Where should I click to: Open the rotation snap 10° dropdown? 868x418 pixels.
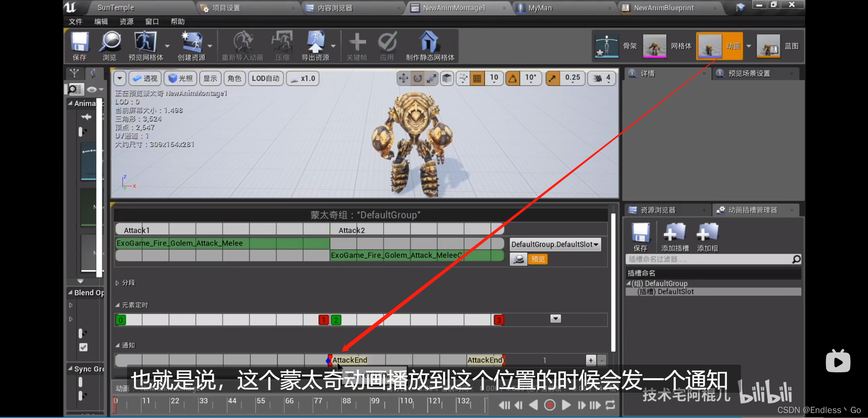point(531,78)
